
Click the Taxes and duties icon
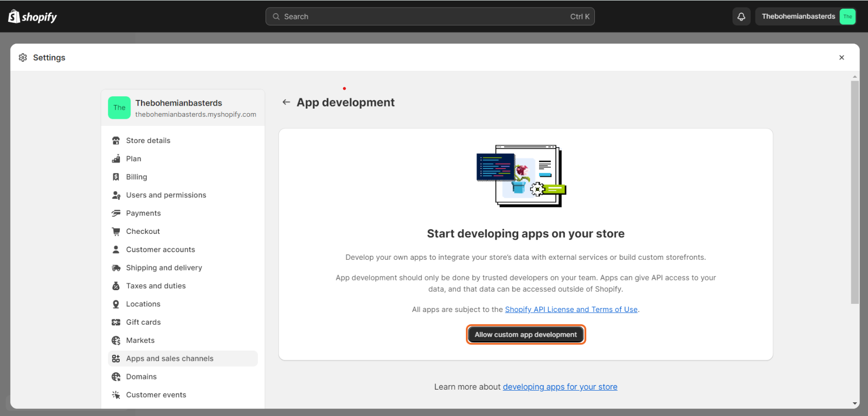116,286
